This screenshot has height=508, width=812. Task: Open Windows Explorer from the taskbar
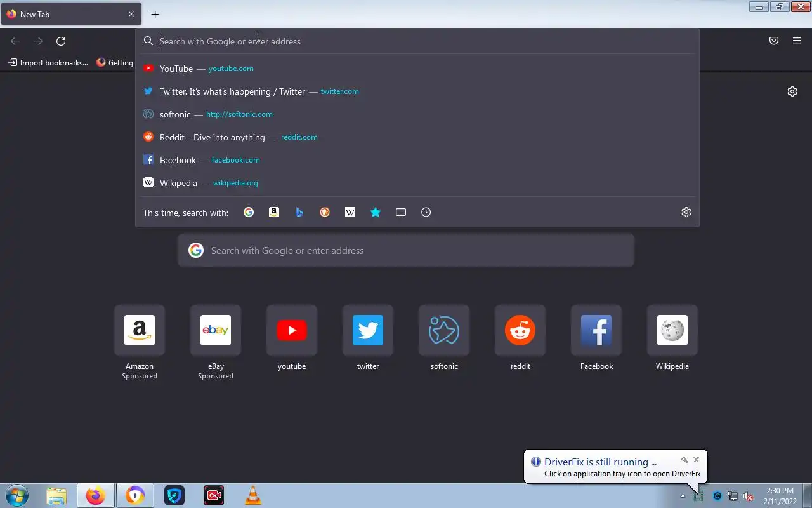[56, 495]
